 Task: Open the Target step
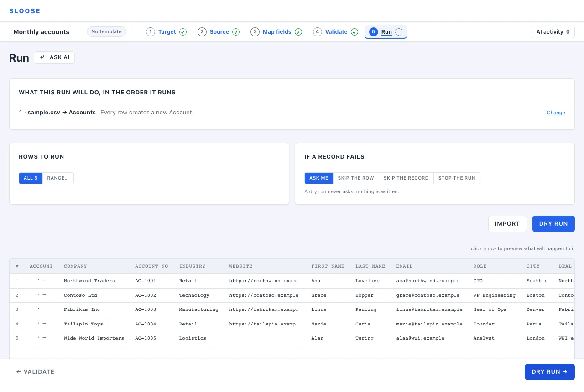(x=167, y=32)
